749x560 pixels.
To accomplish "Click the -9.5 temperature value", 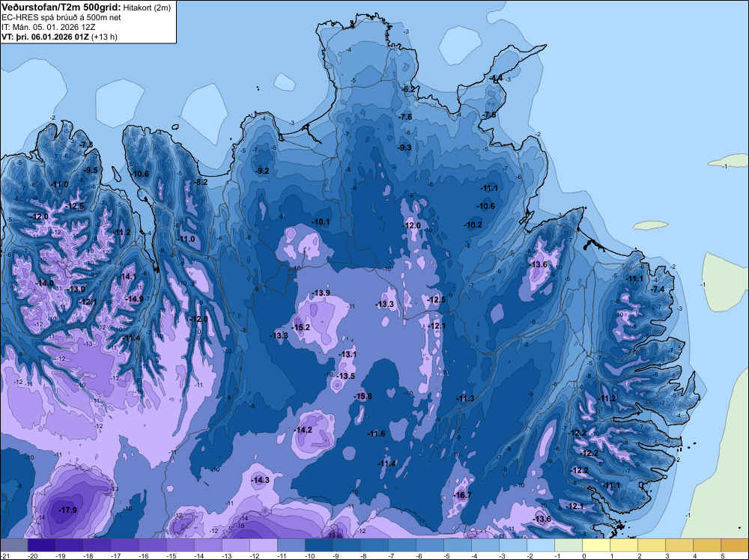I will 91,170.
